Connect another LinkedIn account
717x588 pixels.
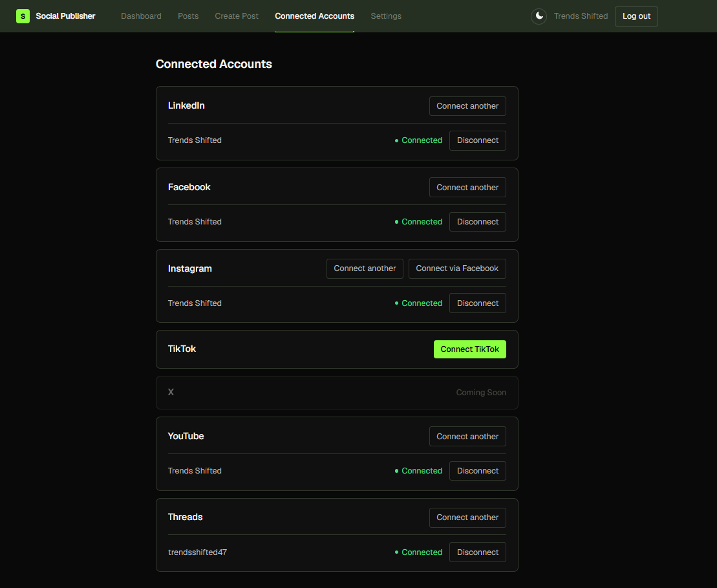467,105
